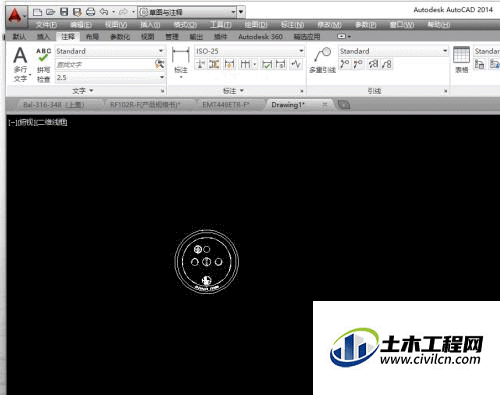
Task: Click the dimension icon with green checkmark
Action: pyautogui.click(x=267, y=64)
